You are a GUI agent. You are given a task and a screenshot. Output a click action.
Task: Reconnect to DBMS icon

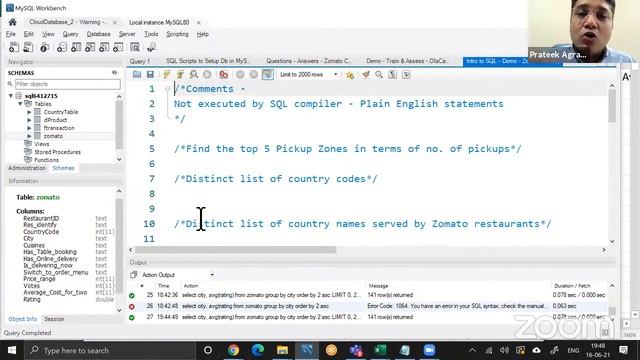[x=151, y=47]
